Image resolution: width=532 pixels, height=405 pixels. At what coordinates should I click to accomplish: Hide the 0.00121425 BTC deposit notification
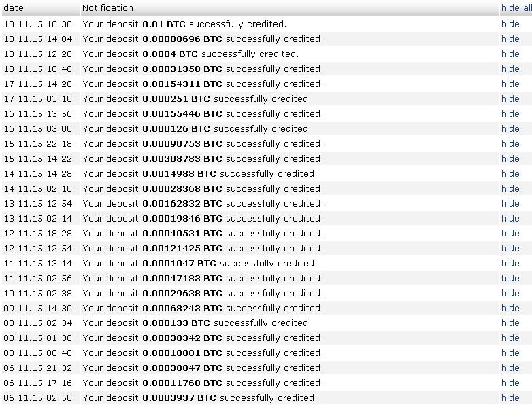[x=510, y=248]
